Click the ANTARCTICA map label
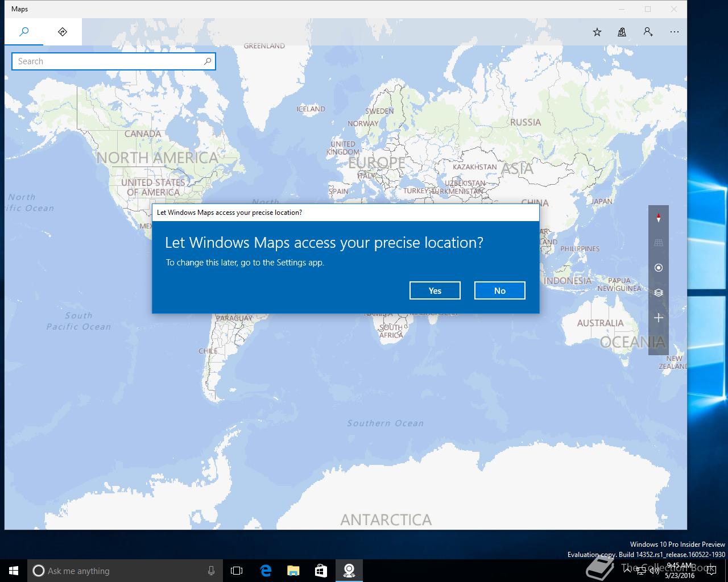Image resolution: width=728 pixels, height=582 pixels. (x=386, y=519)
